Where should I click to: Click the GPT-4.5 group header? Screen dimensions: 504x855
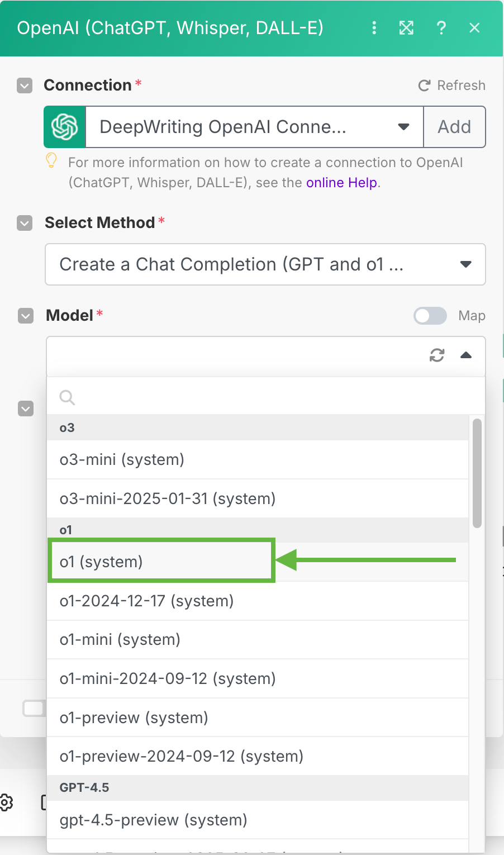point(258,787)
